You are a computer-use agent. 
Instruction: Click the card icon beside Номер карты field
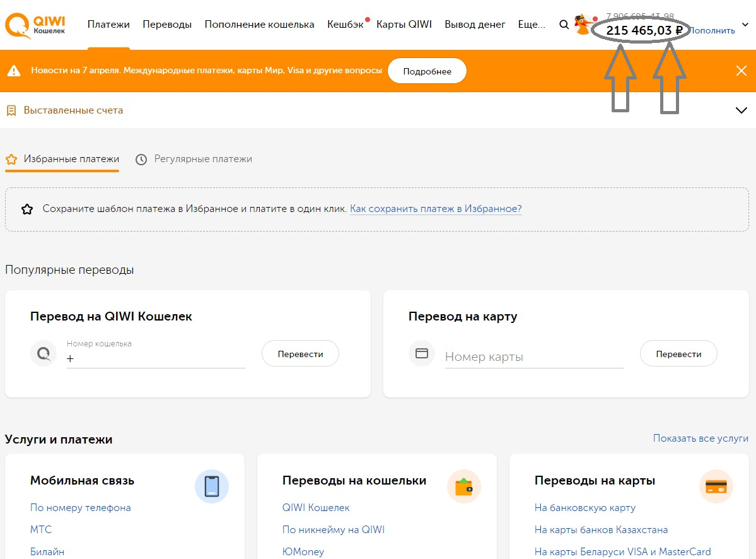coord(422,353)
